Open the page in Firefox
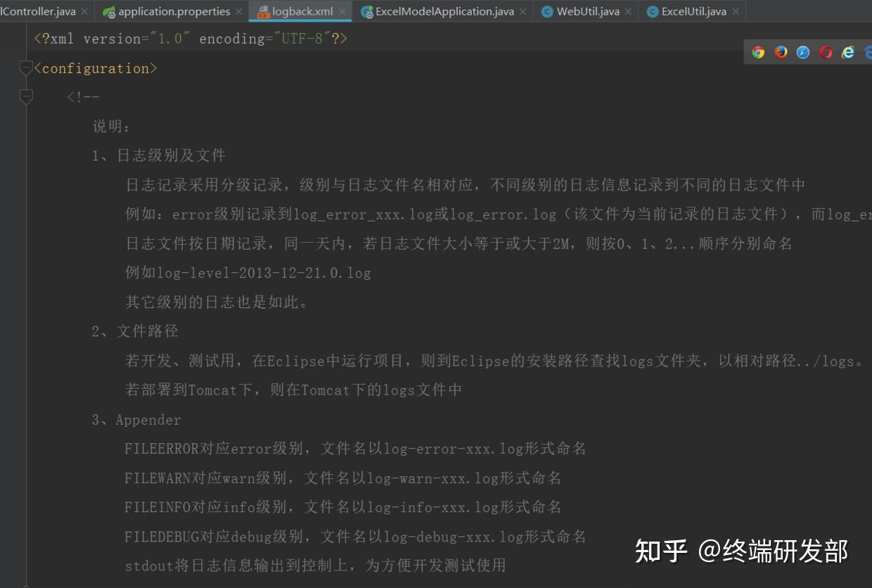This screenshot has height=588, width=872. pyautogui.click(x=781, y=51)
